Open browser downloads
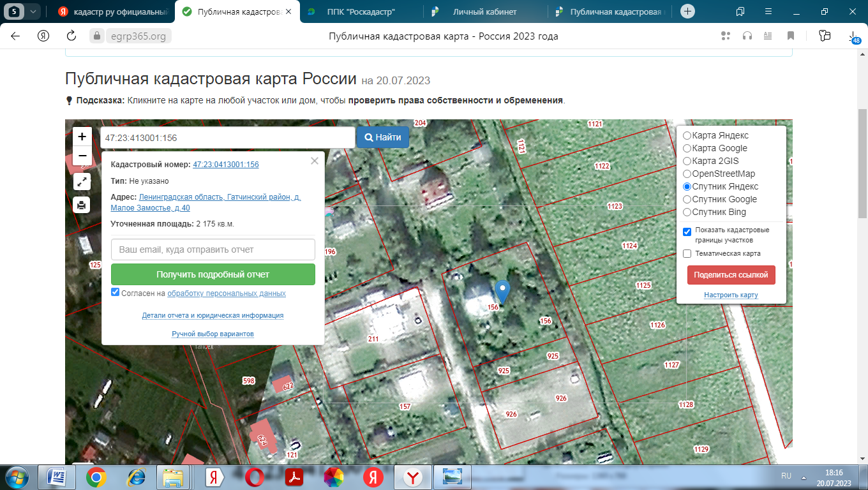The width and height of the screenshot is (868, 490). tap(854, 37)
